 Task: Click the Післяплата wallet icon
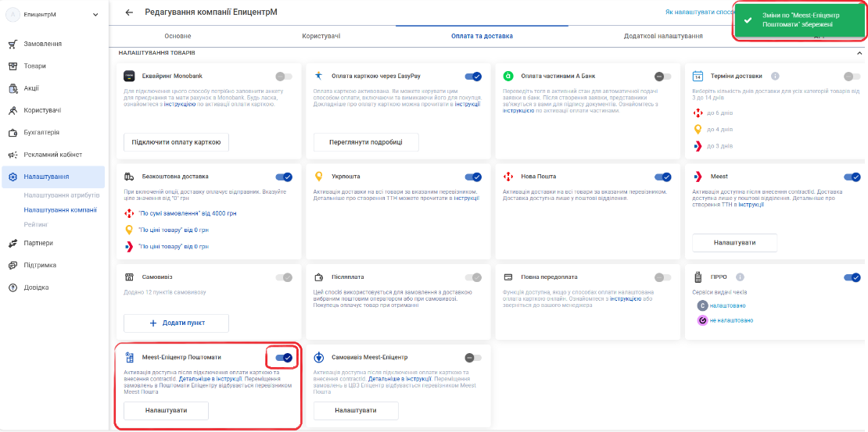[x=319, y=277]
